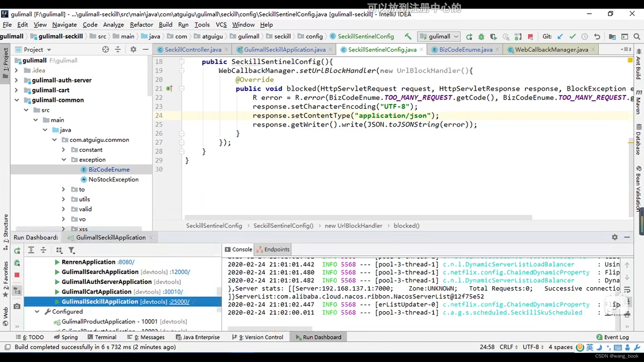
Task: Open Git history clock icon
Action: [585, 37]
